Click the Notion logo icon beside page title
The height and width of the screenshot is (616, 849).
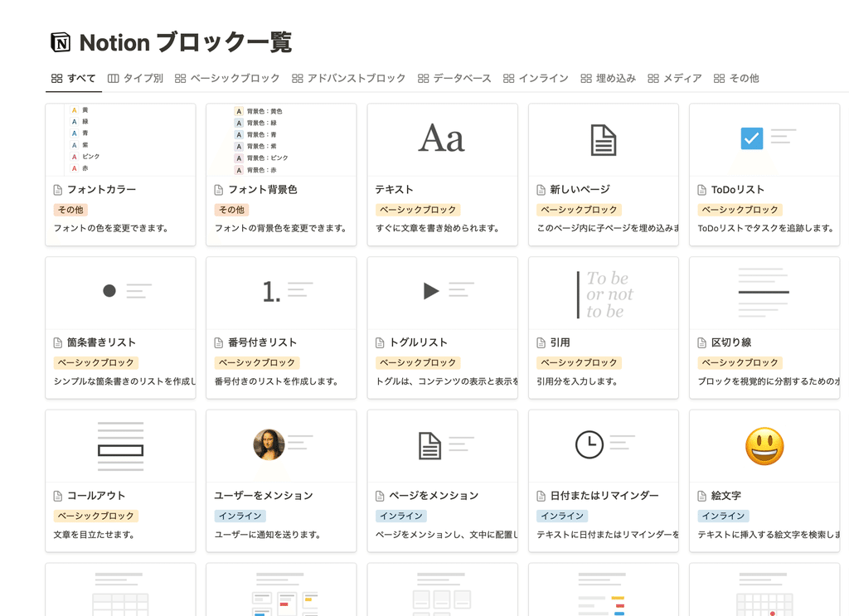(60, 42)
